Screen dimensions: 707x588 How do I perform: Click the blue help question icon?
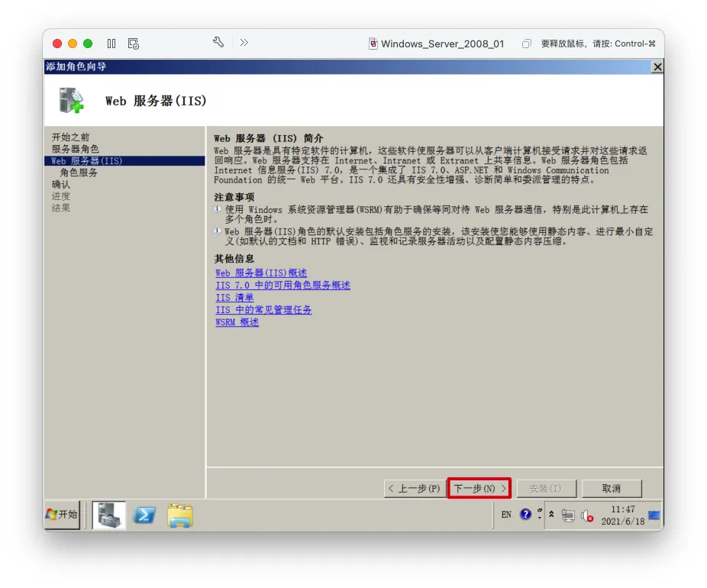(x=525, y=514)
